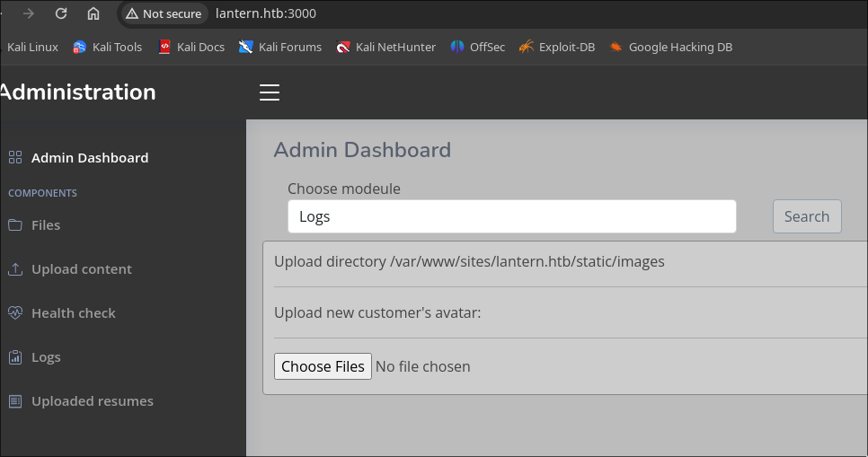
Task: Click the Upload content arrow icon
Action: (15, 269)
